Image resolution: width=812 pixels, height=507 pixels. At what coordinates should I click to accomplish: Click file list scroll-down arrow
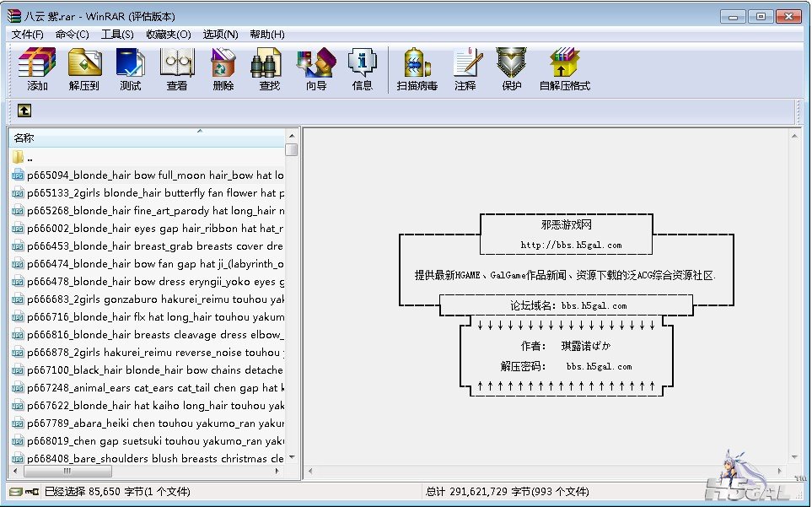point(292,457)
